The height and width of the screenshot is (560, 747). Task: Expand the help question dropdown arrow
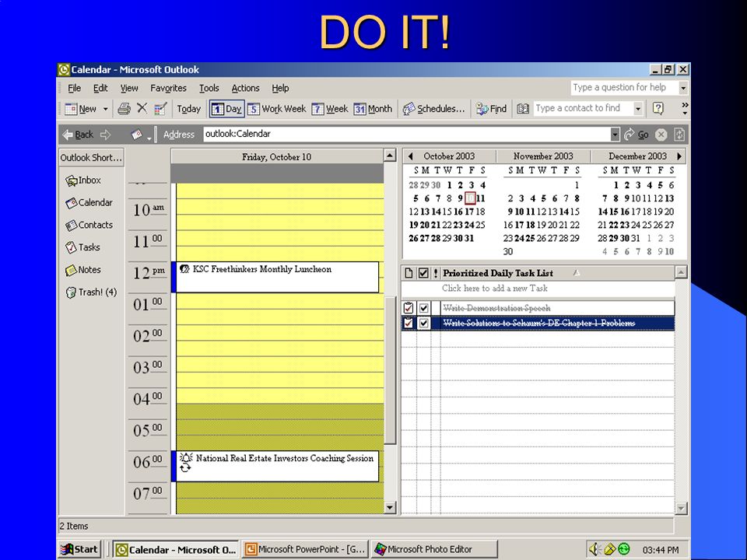pyautogui.click(x=683, y=88)
